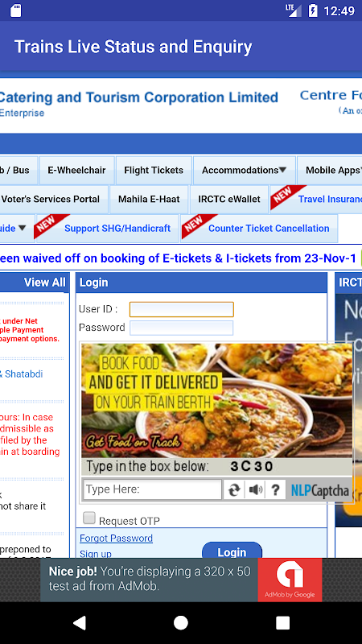The width and height of the screenshot is (362, 644).
Task: Enable the Request OTP checkbox
Action: pos(89,518)
